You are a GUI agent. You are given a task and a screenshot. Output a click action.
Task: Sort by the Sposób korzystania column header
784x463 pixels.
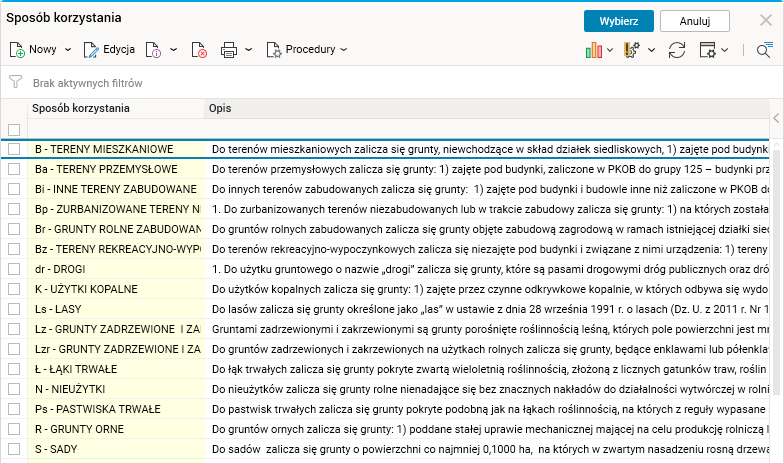tap(116, 108)
